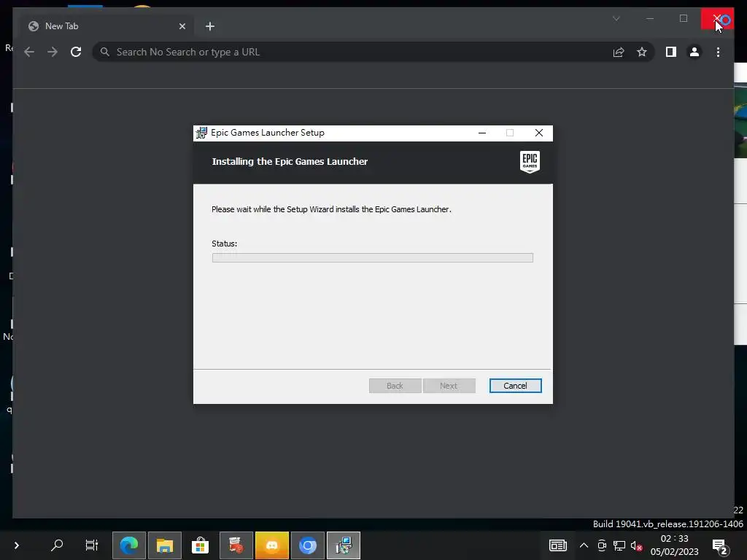Minimize the Epic Games Launcher Setup window
Viewport: 747px width, 560px height.
pyautogui.click(x=482, y=133)
